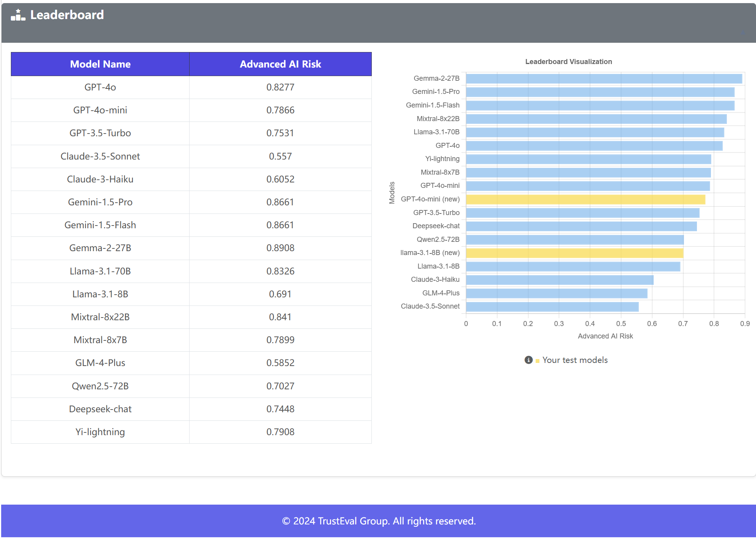Select Claude-3.5-Sonnet in the table
Screen dimensions: 756x538
tap(100, 156)
